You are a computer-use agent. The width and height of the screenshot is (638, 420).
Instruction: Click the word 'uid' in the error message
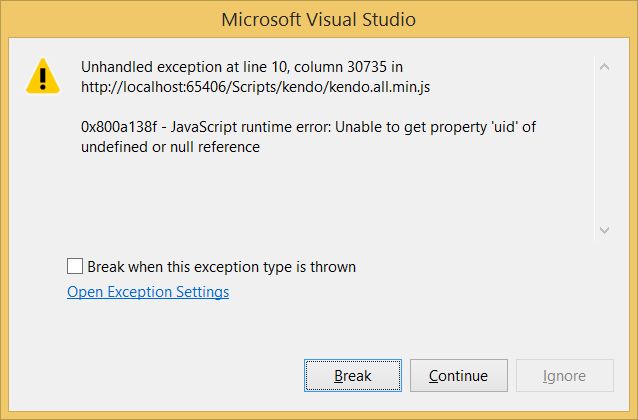tap(505, 127)
